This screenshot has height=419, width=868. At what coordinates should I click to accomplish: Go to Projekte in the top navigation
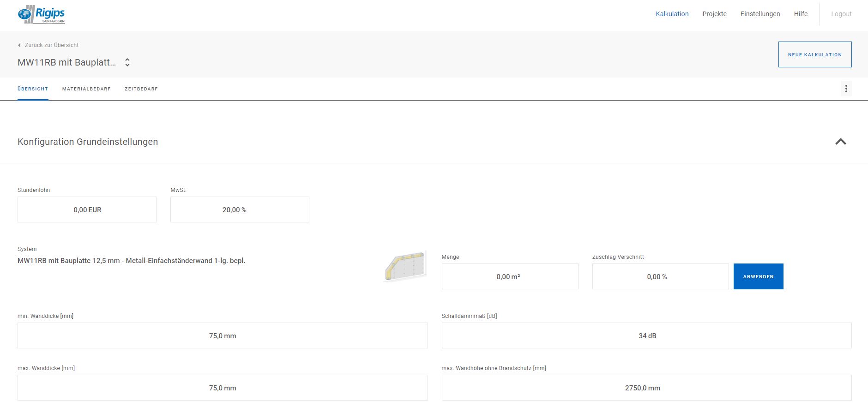coord(714,14)
